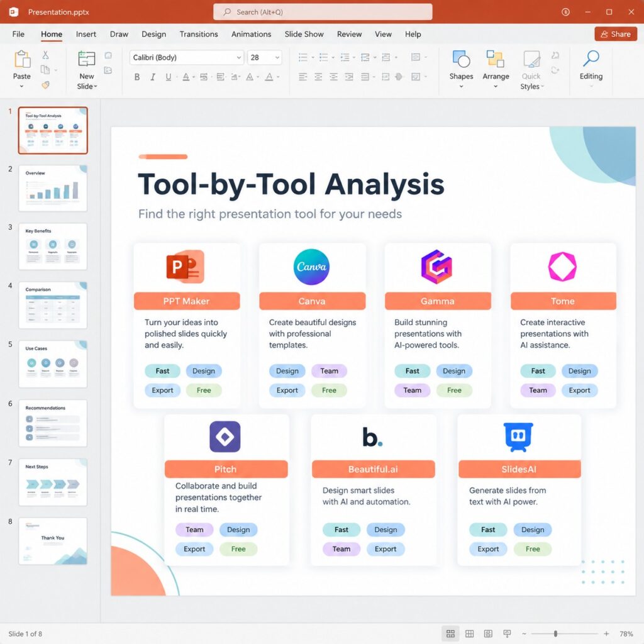The image size is (644, 644).
Task: Switch to the Insert tab
Action: click(86, 34)
